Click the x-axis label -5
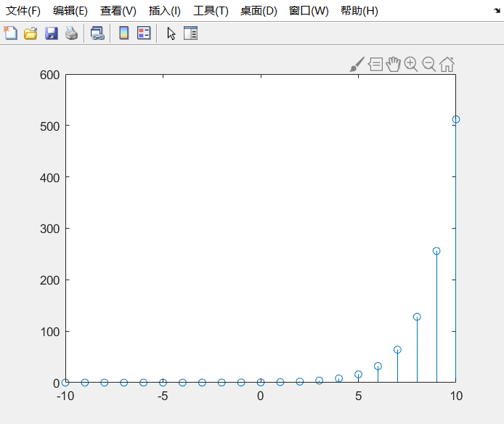The width and height of the screenshot is (504, 424). coord(163,396)
